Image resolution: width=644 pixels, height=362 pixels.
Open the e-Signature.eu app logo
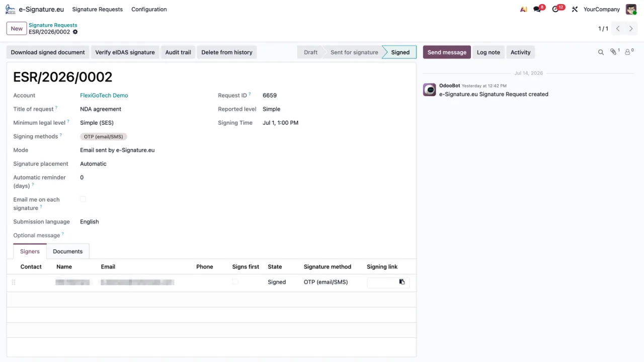pyautogui.click(x=10, y=9)
